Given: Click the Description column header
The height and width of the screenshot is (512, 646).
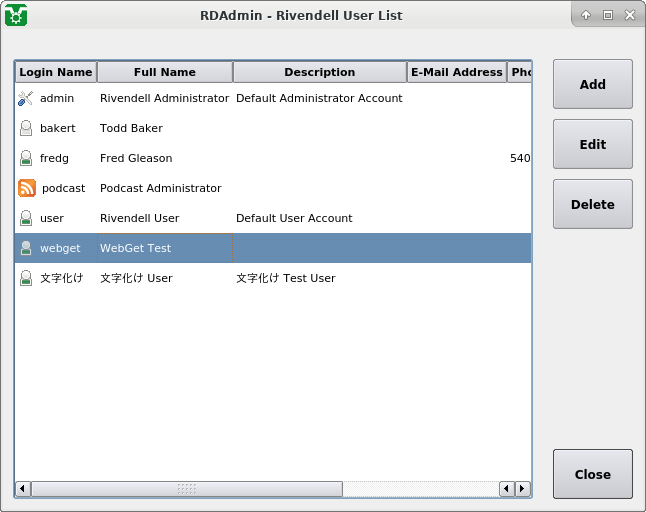Looking at the screenshot, I should click(x=320, y=72).
